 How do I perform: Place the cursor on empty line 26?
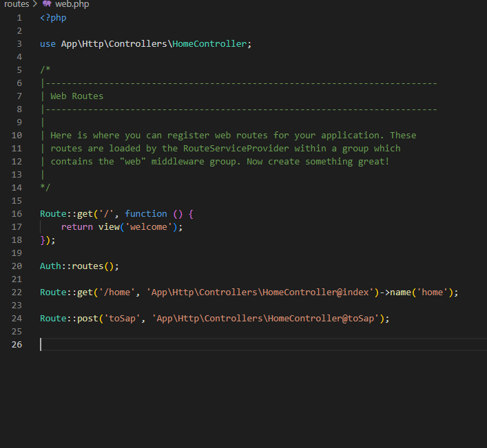(x=263, y=344)
